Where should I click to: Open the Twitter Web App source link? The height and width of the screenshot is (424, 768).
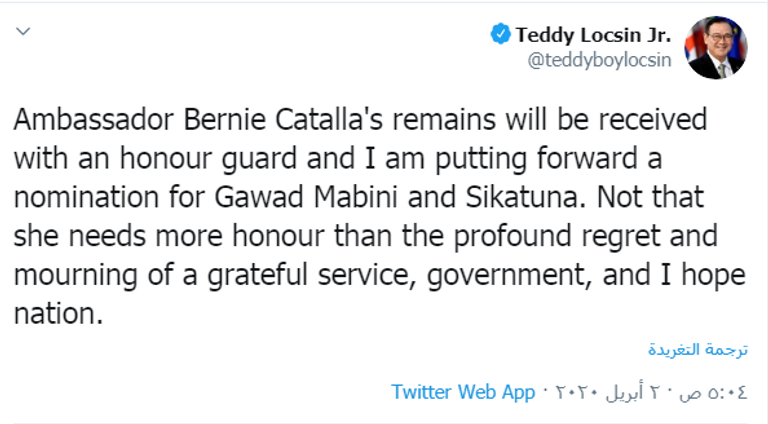click(x=463, y=392)
